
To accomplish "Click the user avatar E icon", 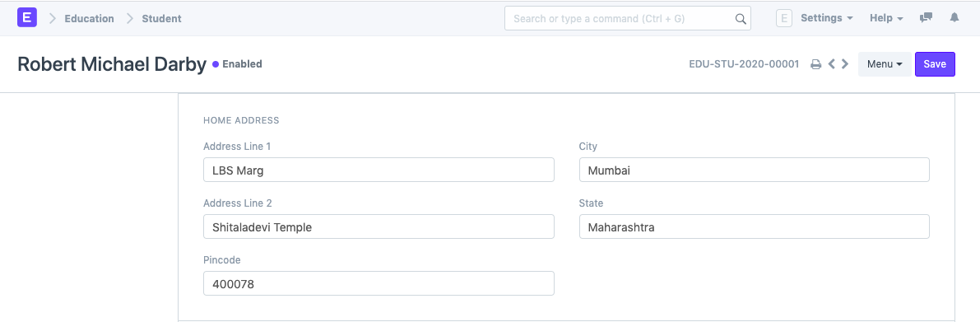I will pos(783,18).
